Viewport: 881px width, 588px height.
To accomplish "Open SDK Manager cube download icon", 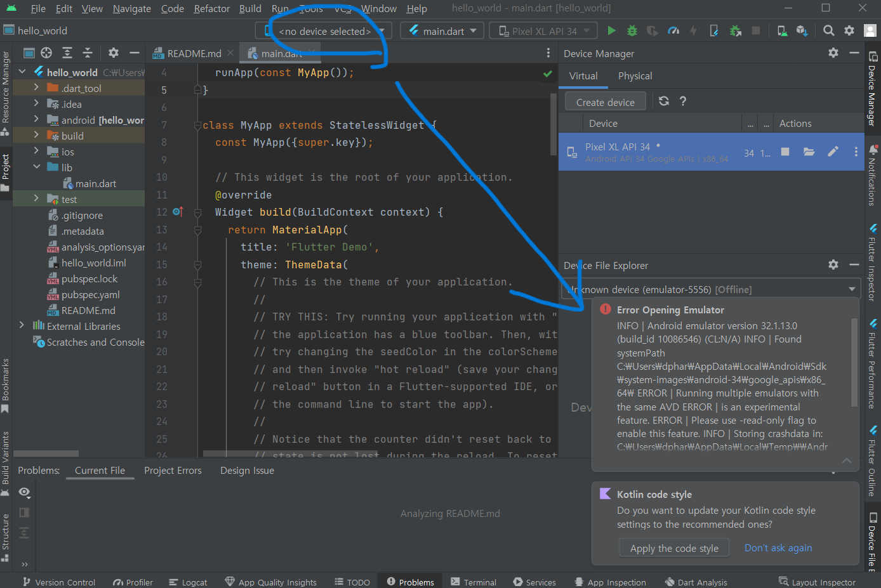I will click(x=802, y=30).
